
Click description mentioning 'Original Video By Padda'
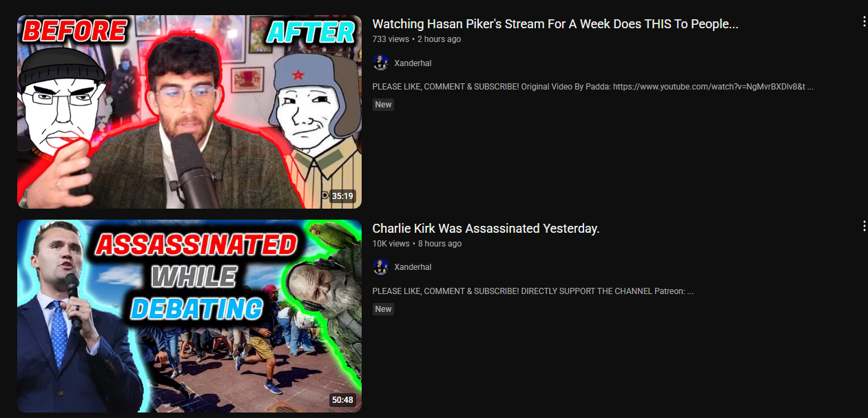593,87
